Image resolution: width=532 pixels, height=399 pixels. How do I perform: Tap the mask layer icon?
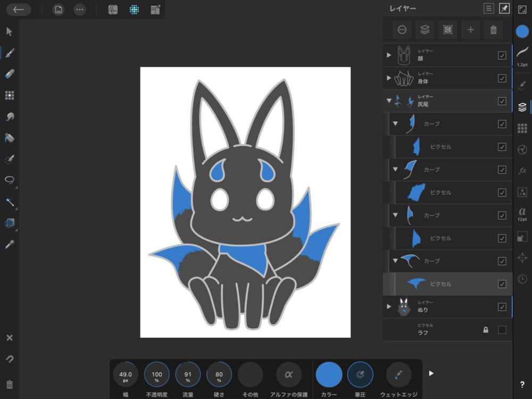pos(448,30)
